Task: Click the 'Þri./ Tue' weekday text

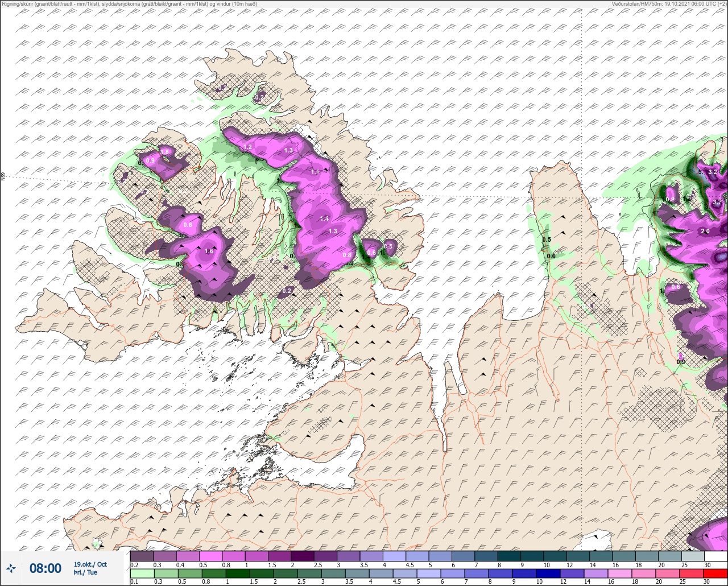Action: coord(84,573)
